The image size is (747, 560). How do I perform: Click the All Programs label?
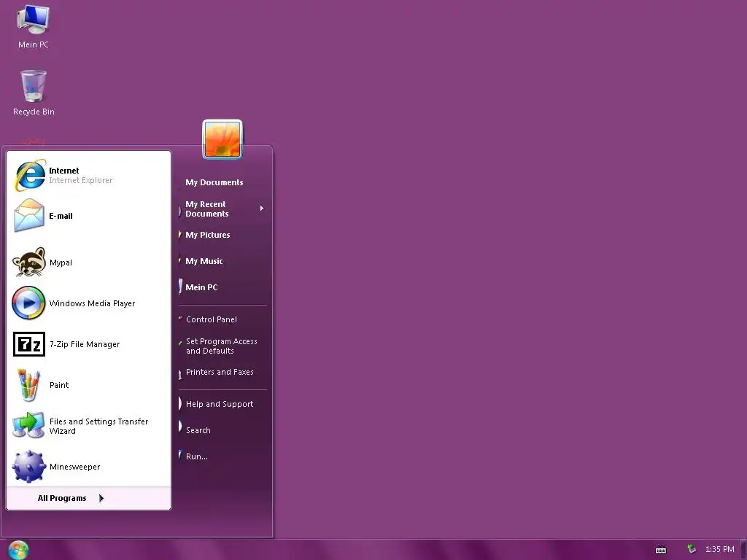coord(62,498)
